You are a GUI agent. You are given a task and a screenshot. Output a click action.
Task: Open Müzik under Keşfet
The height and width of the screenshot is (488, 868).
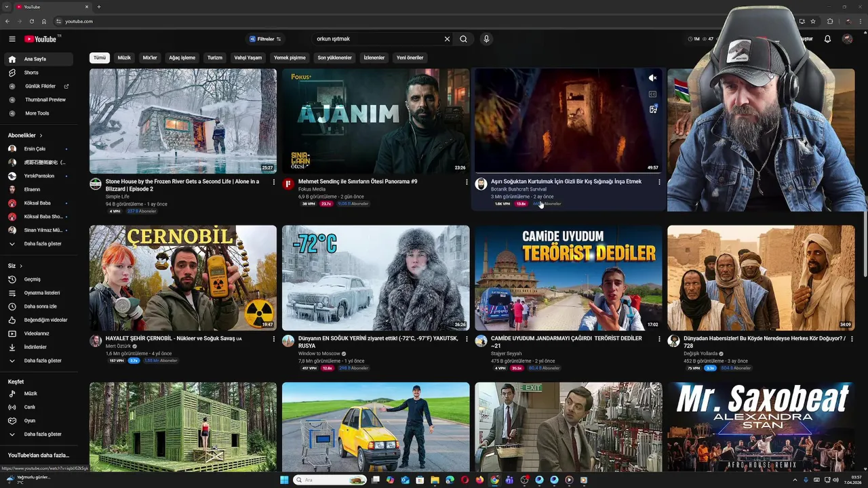point(37,393)
